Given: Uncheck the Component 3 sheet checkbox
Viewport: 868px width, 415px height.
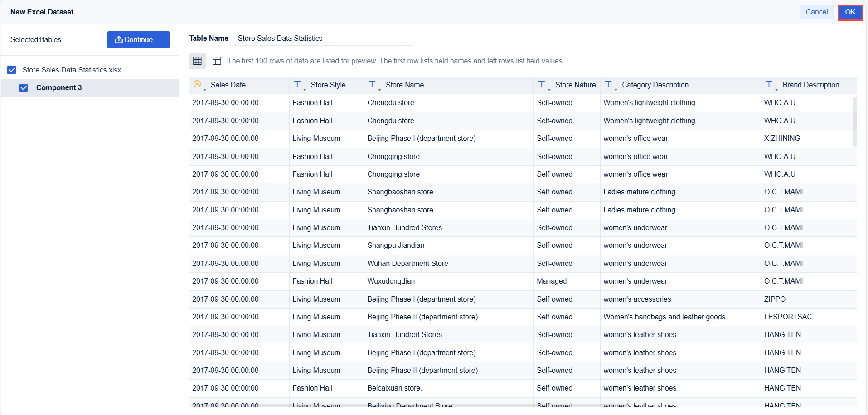Looking at the screenshot, I should (x=24, y=88).
